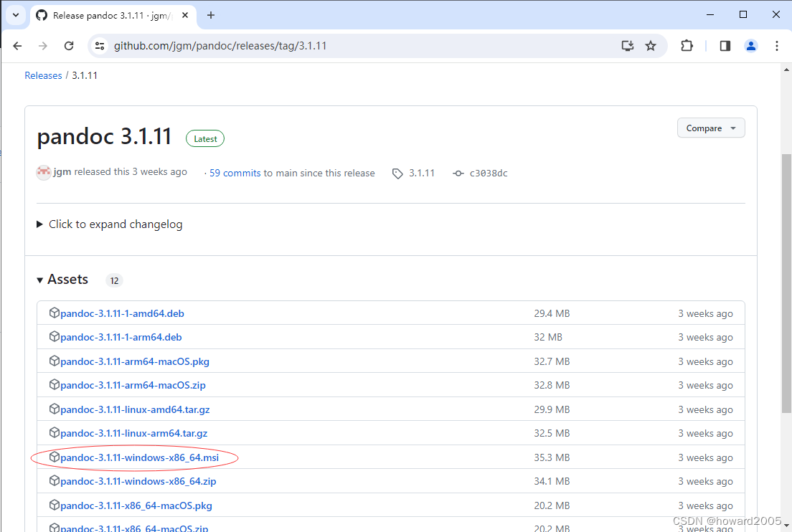Screen dimensions: 792x532
Task: Click the GitHub favicon on the tab
Action: click(x=42, y=15)
